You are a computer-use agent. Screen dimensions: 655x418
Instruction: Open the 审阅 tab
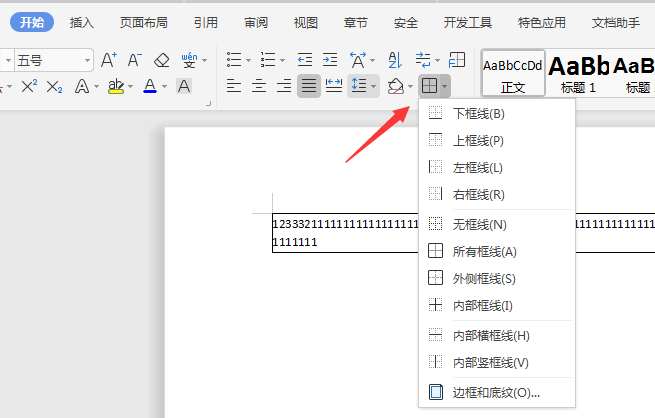click(x=256, y=23)
